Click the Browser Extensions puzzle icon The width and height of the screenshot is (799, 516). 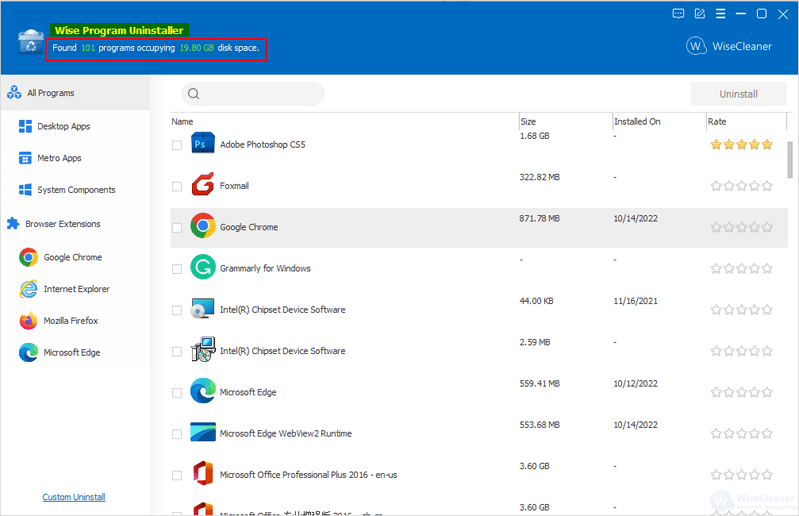(x=13, y=224)
